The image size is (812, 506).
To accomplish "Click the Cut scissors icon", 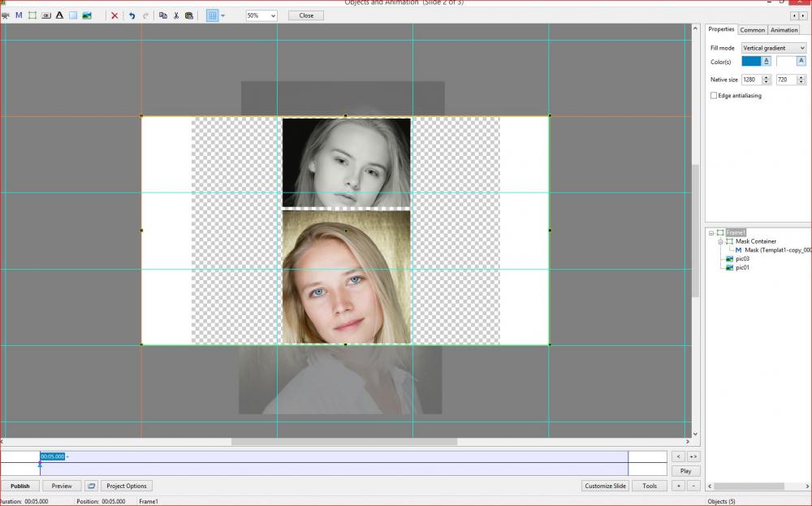I will (175, 15).
